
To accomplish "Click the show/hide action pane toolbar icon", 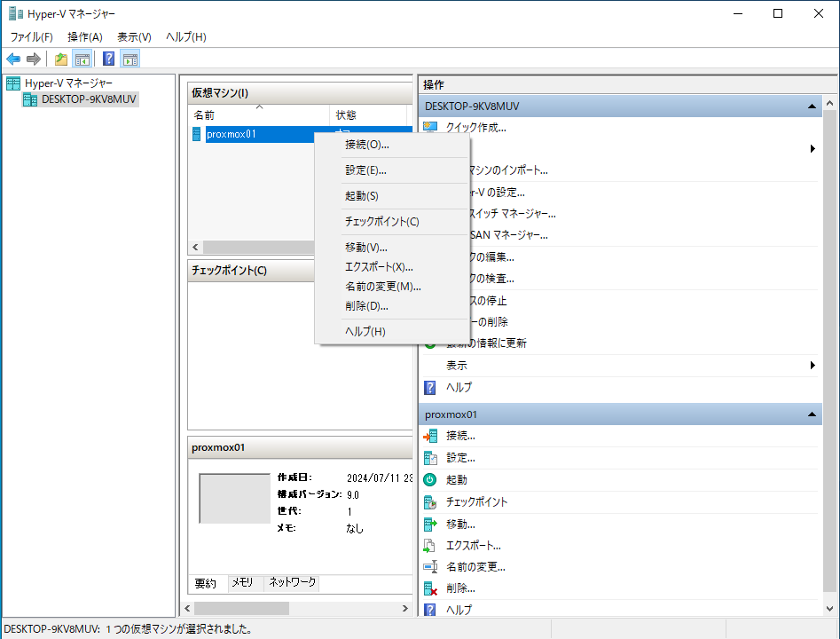I will point(130,59).
